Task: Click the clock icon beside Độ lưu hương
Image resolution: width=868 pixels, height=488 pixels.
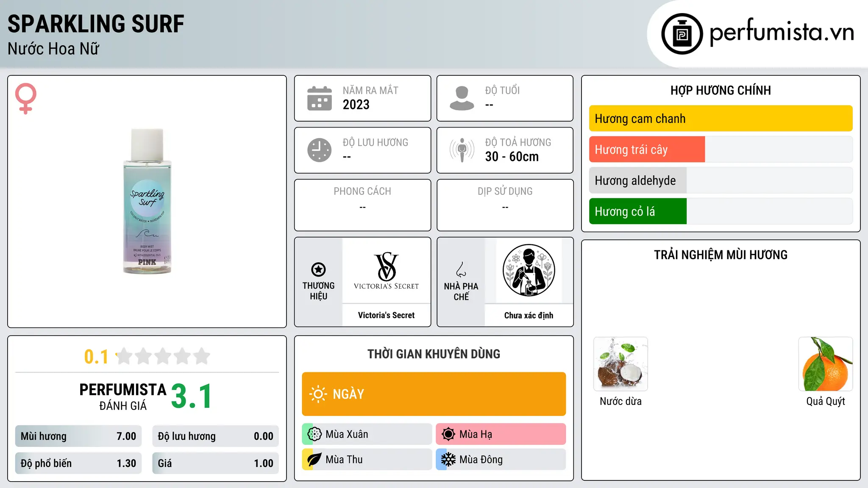Action: coord(320,150)
